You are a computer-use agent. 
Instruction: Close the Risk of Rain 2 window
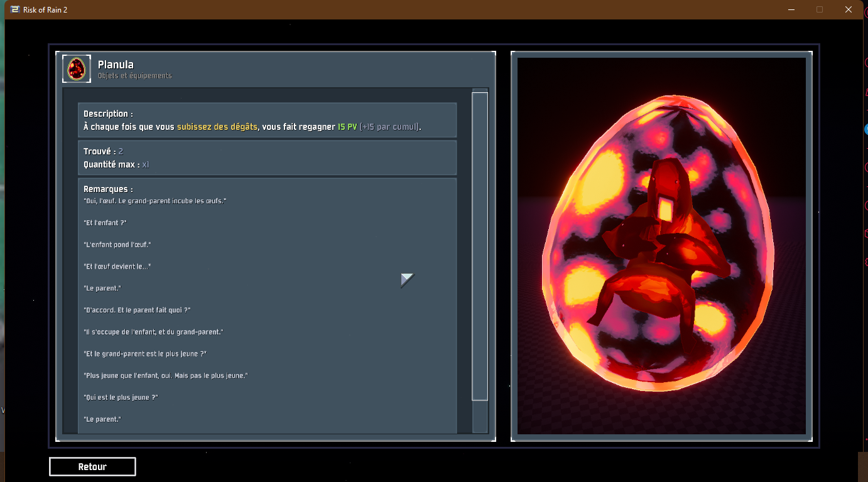(849, 9)
